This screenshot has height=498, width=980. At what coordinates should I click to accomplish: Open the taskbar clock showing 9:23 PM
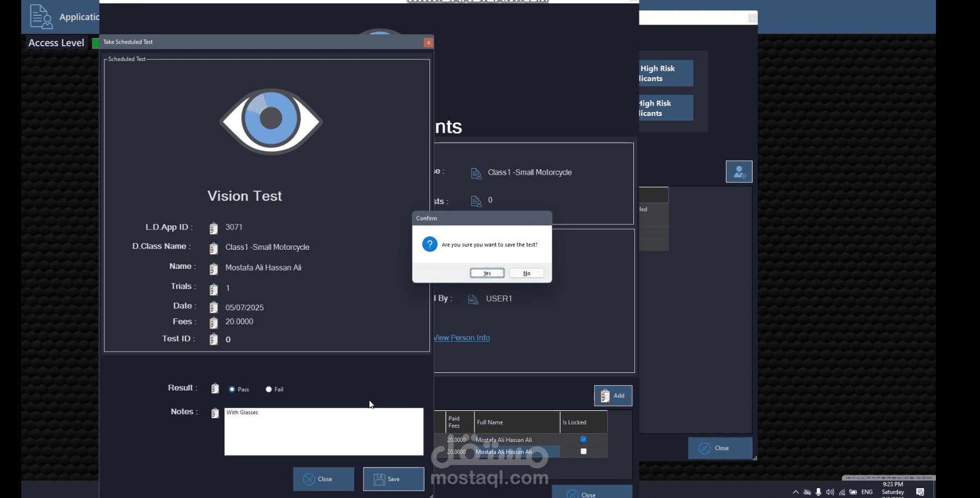click(892, 489)
